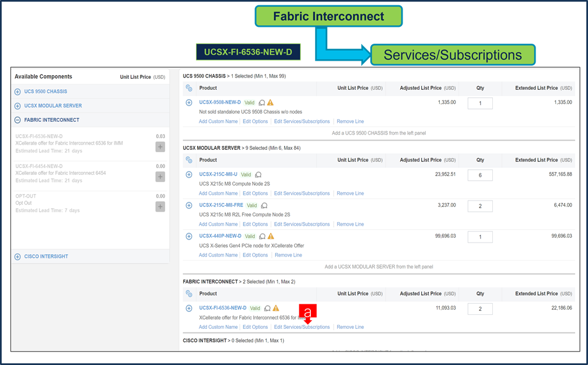The height and width of the screenshot is (365, 588).
Task: Click expand-all icon in UCSX MODULAR SERVER header
Action: pos(189,160)
